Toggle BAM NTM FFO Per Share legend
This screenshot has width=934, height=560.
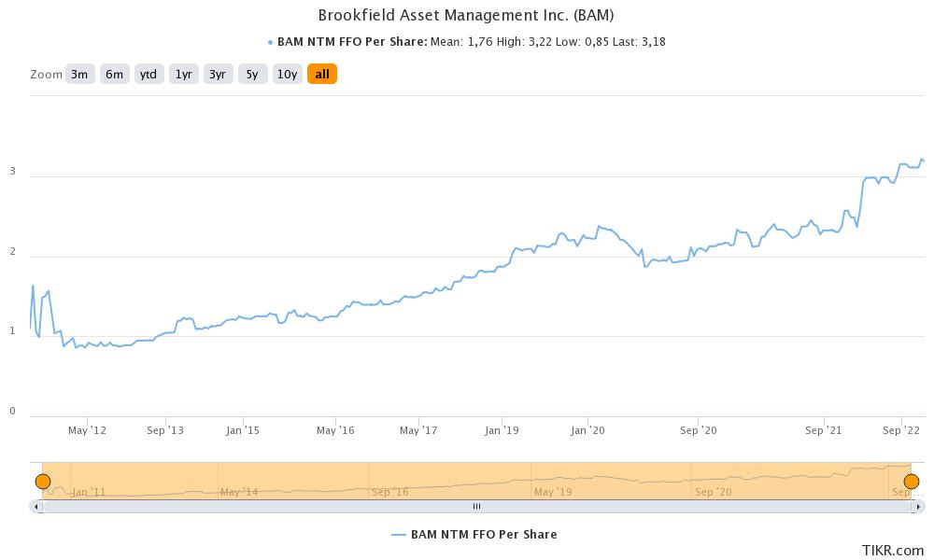coord(474,535)
